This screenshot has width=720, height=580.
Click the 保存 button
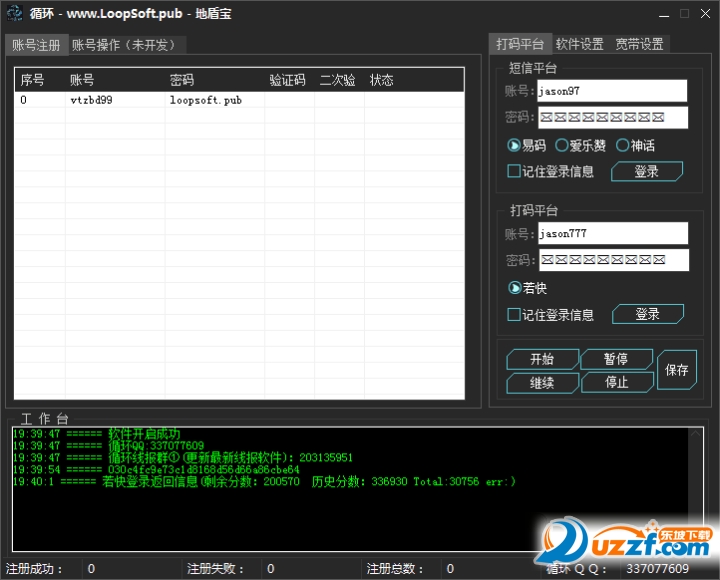tap(677, 370)
